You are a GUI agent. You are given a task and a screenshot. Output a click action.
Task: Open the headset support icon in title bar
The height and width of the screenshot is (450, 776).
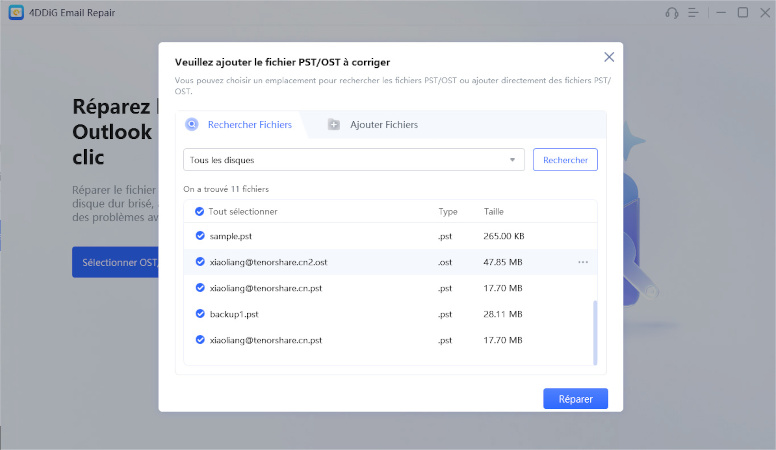tap(672, 13)
